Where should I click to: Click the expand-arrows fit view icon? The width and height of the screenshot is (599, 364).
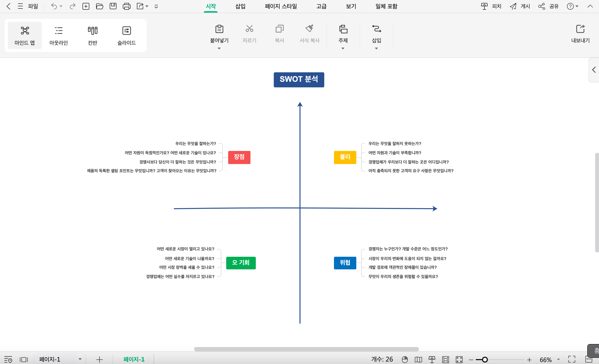tap(459, 359)
